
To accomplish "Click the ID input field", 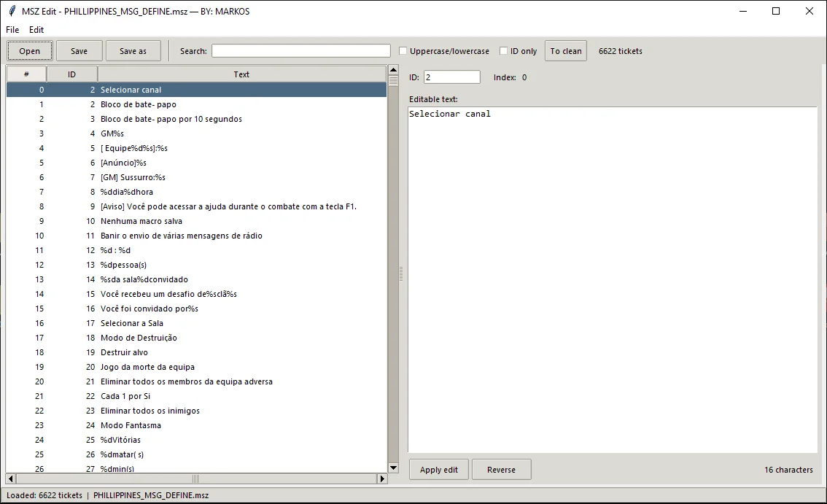I will pos(452,77).
